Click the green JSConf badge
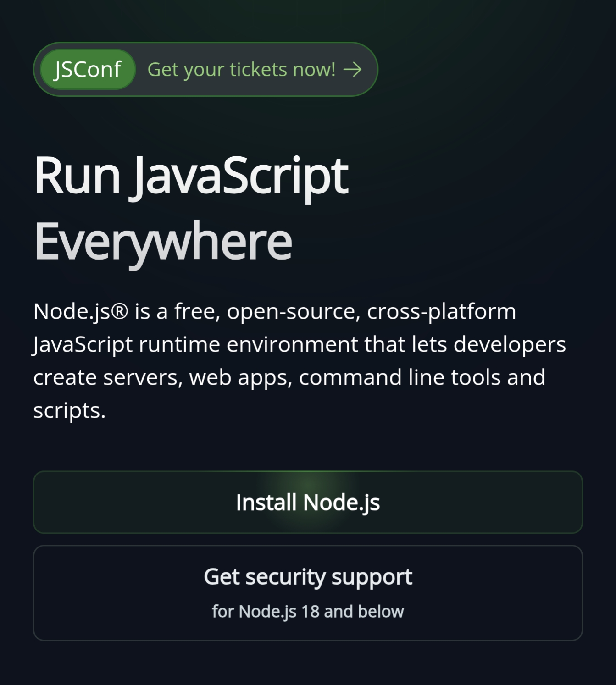The width and height of the screenshot is (616, 685). click(x=88, y=70)
